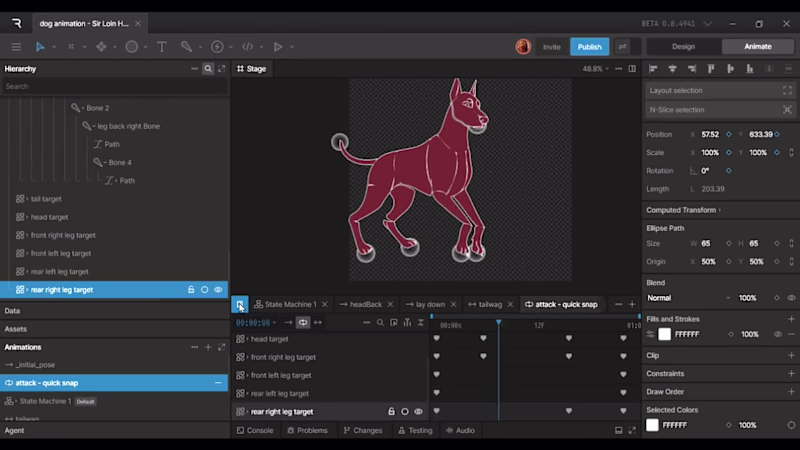This screenshot has width=800, height=450.
Task: Collapse Bone 4 in Hierarchy
Action: (x=105, y=162)
